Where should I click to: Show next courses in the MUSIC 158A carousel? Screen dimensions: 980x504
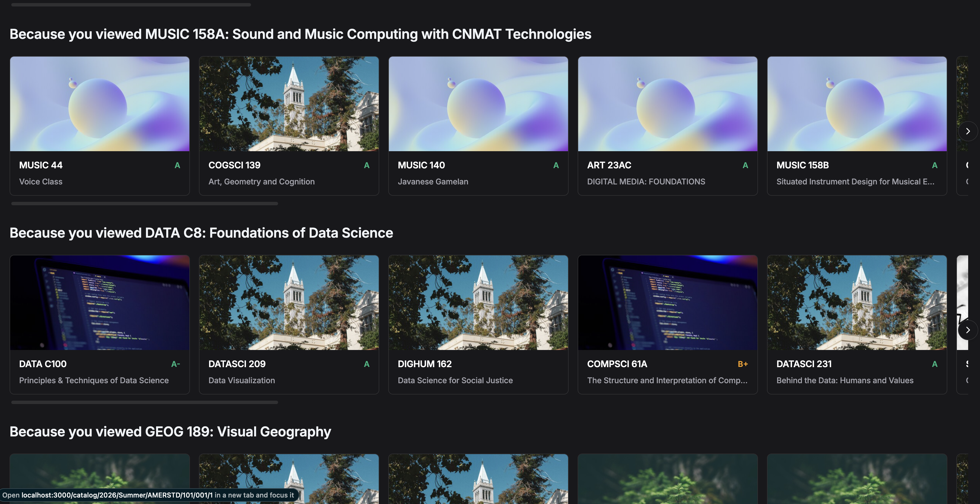(x=967, y=131)
